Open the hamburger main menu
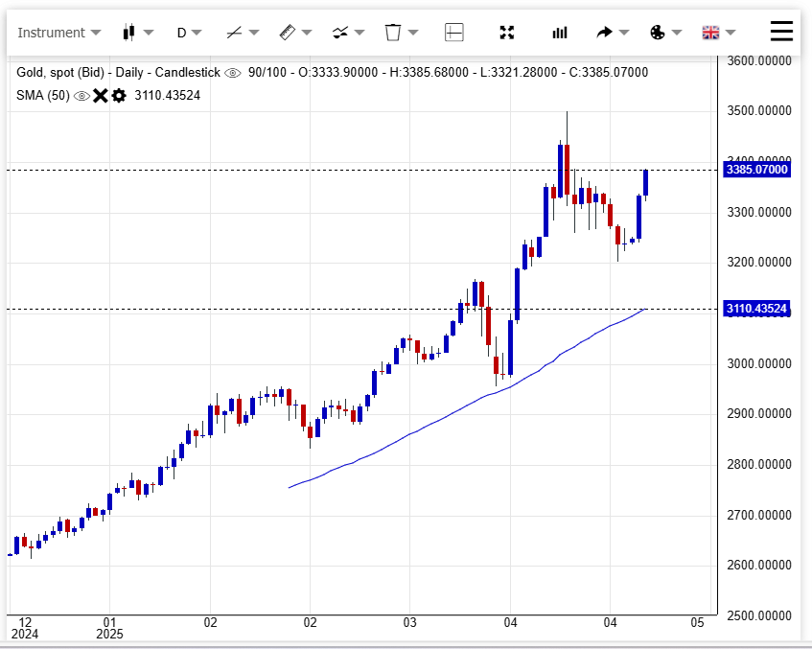 (781, 32)
